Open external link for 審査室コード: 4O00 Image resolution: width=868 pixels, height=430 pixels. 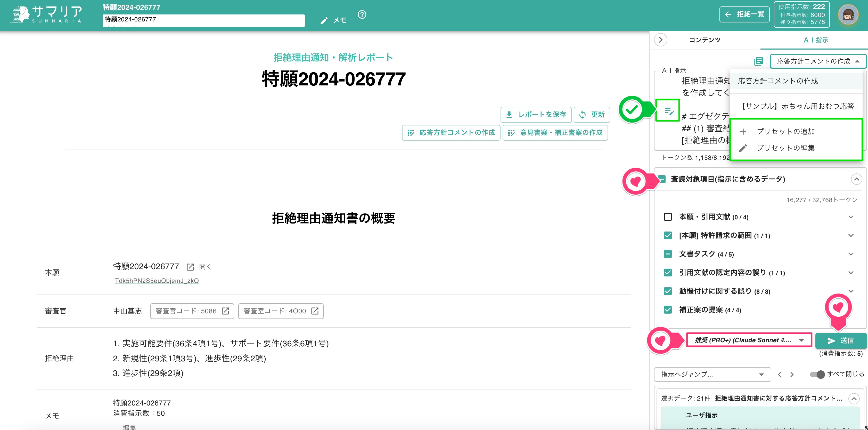click(x=315, y=311)
